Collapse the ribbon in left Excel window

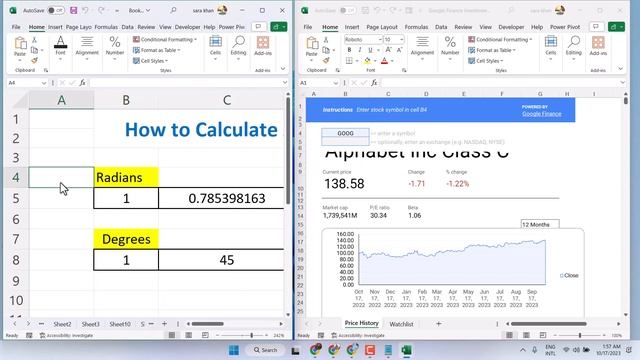coord(283,69)
